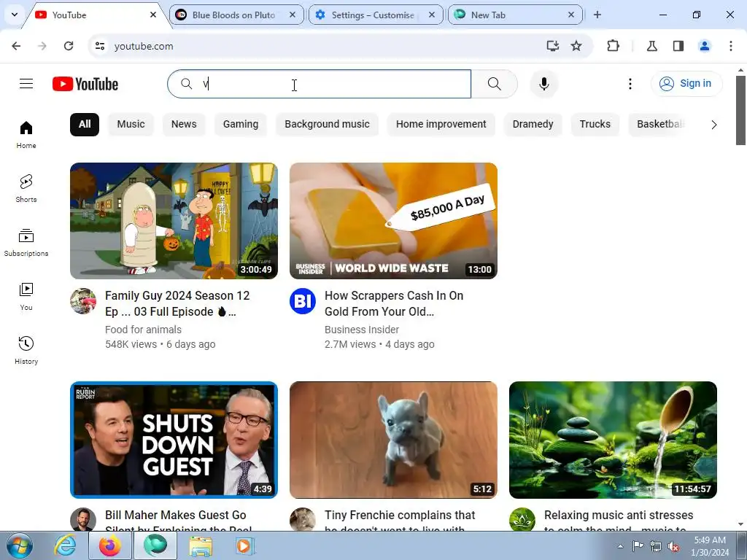Select the Background music chip
The image size is (747, 560).
click(x=328, y=124)
